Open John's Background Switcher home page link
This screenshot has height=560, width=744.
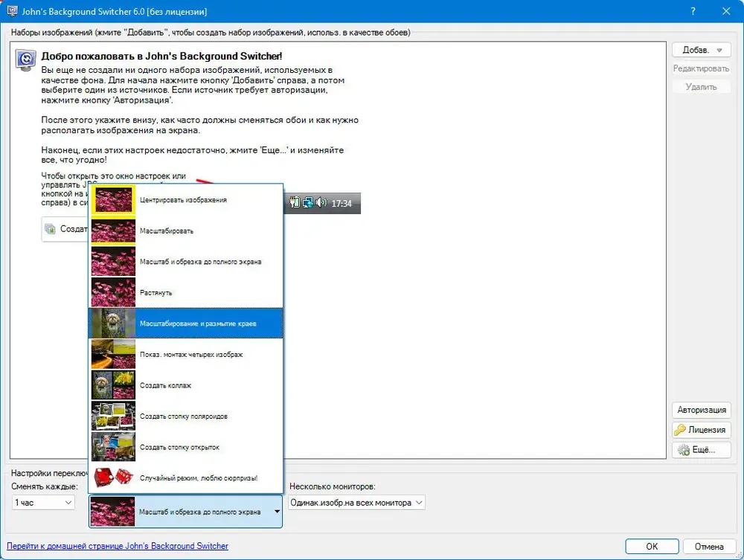118,546
